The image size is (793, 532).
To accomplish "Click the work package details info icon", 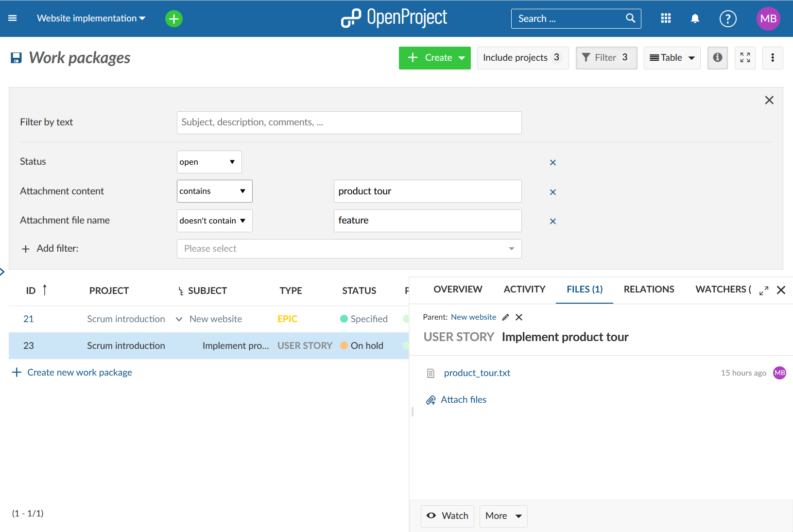I will (718, 58).
